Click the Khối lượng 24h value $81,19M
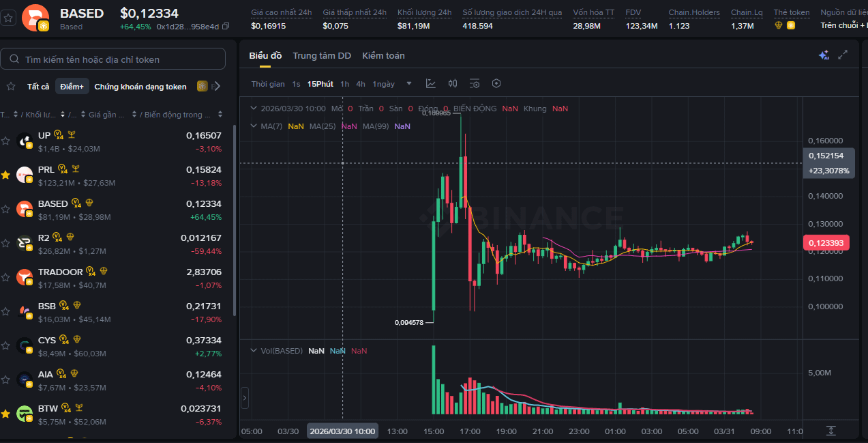Image resolution: width=868 pixels, height=443 pixels. [x=413, y=26]
